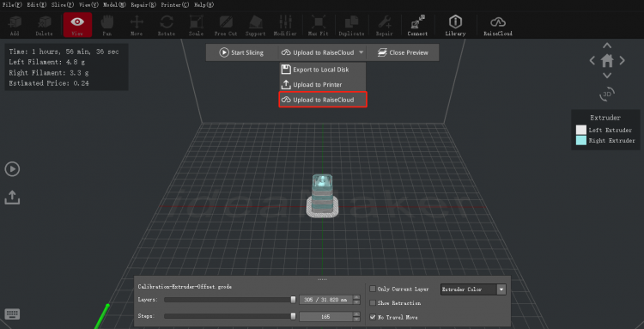Open the Library icon

coord(455,26)
